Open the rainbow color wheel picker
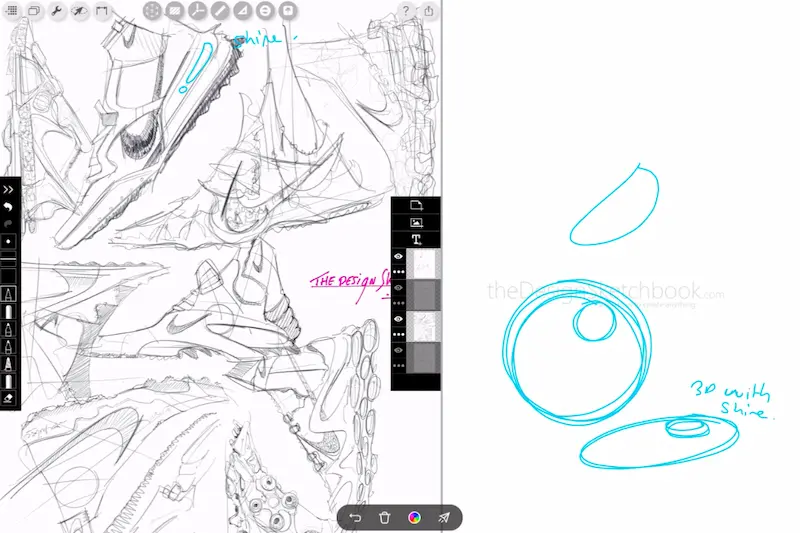Screen dimensions: 800x533 click(415, 518)
